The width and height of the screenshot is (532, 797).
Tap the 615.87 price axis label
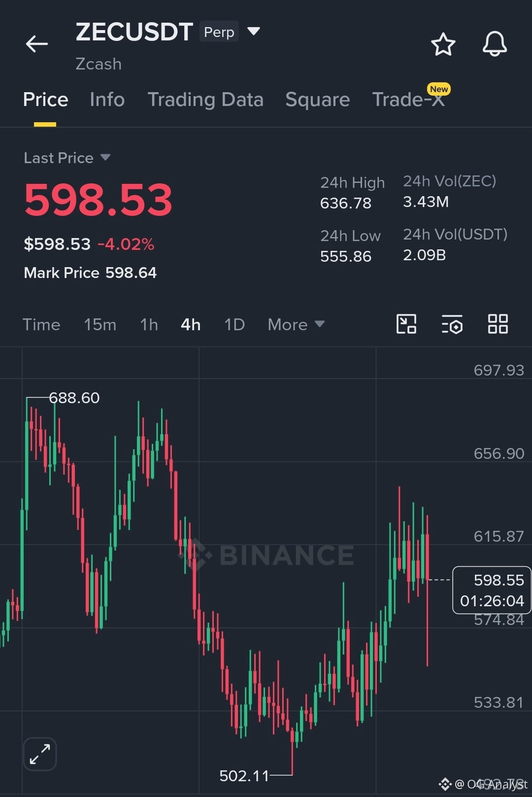(499, 536)
